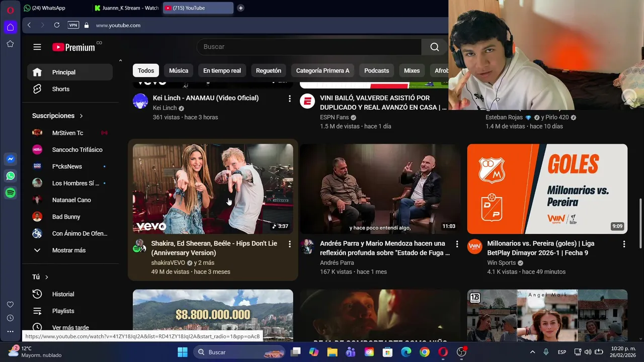Select the En tiempo real chip
The image size is (644, 362).
222,71
